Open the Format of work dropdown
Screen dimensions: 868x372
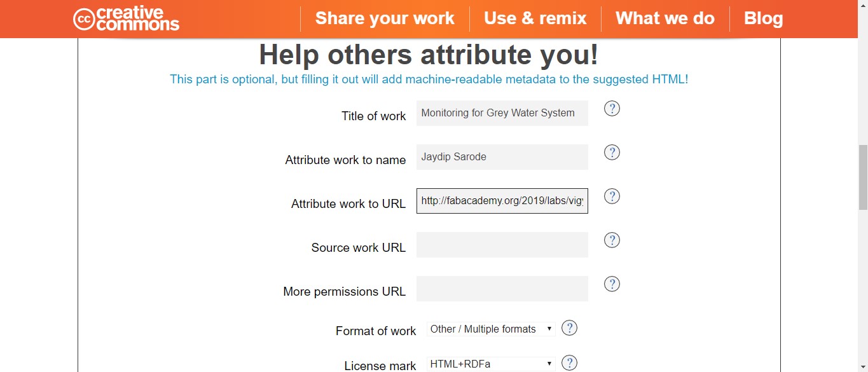pyautogui.click(x=491, y=329)
